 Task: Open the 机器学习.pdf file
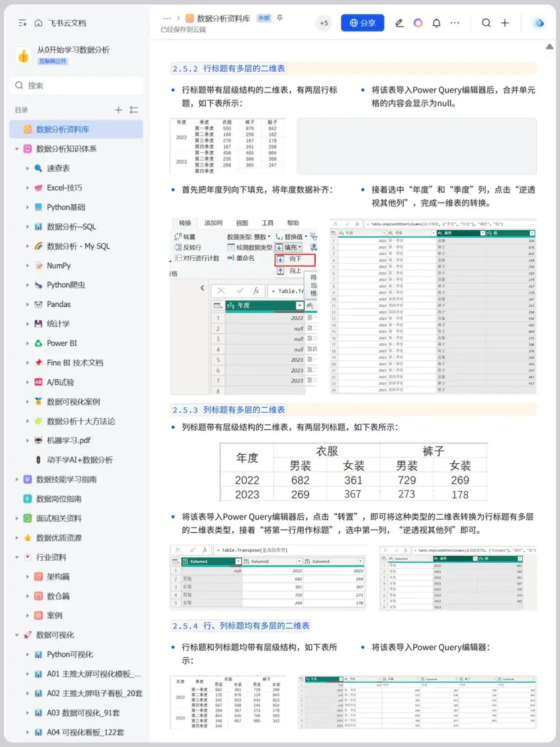(69, 440)
